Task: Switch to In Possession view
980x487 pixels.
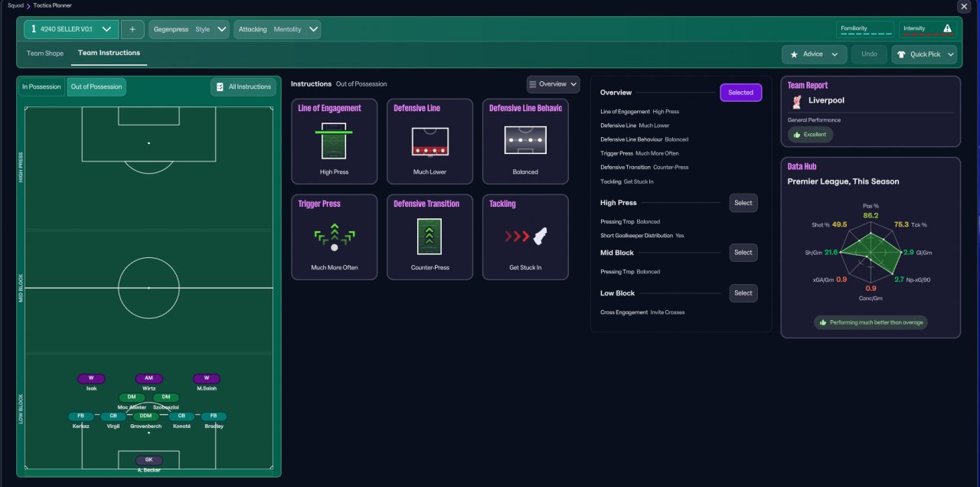Action: coord(41,87)
